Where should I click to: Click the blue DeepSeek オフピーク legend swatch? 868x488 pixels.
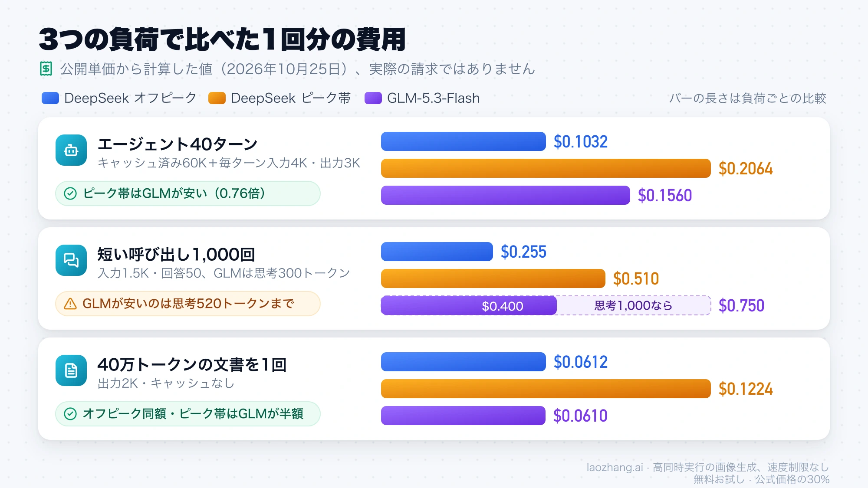pos(50,98)
